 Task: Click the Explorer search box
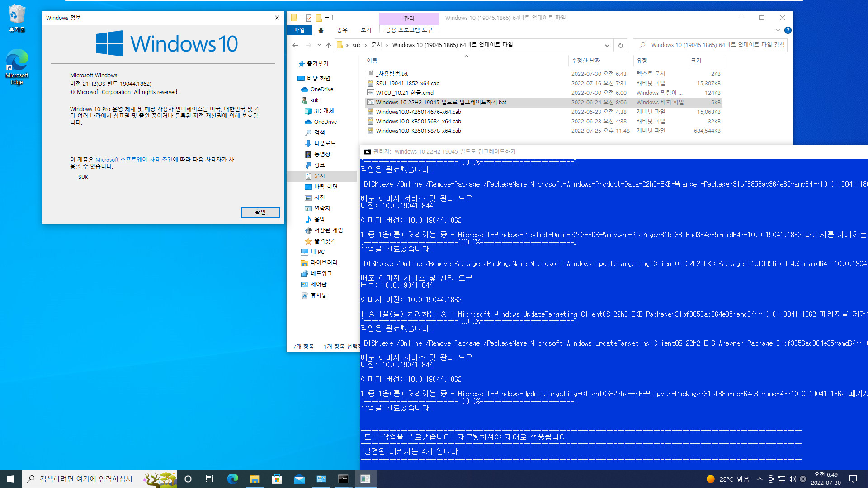711,45
